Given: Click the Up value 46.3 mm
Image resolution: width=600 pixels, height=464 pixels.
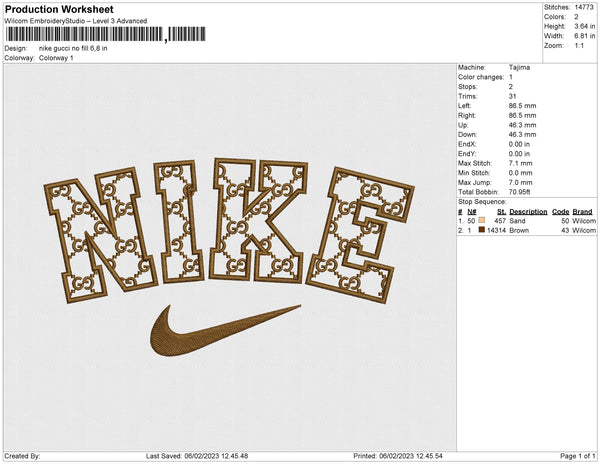Looking at the screenshot, I should point(522,125).
